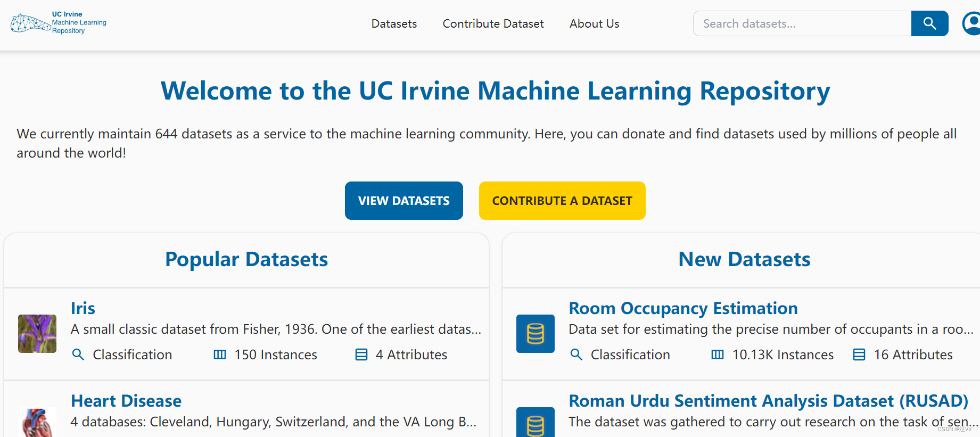The height and width of the screenshot is (437, 980).
Task: Click the magnifier icon beside Iris Classification
Action: tap(78, 354)
